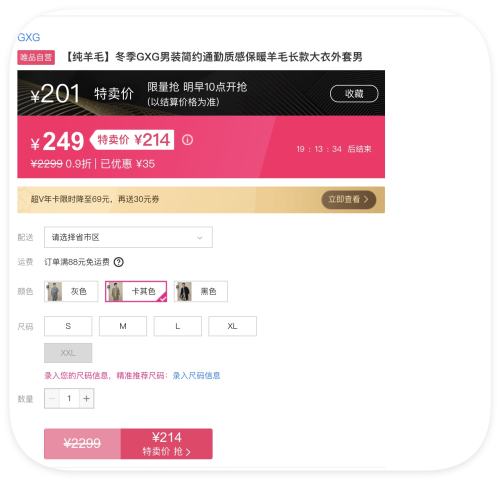Click the black coat thumbnail image
The width and height of the screenshot is (500, 480).
click(x=184, y=291)
